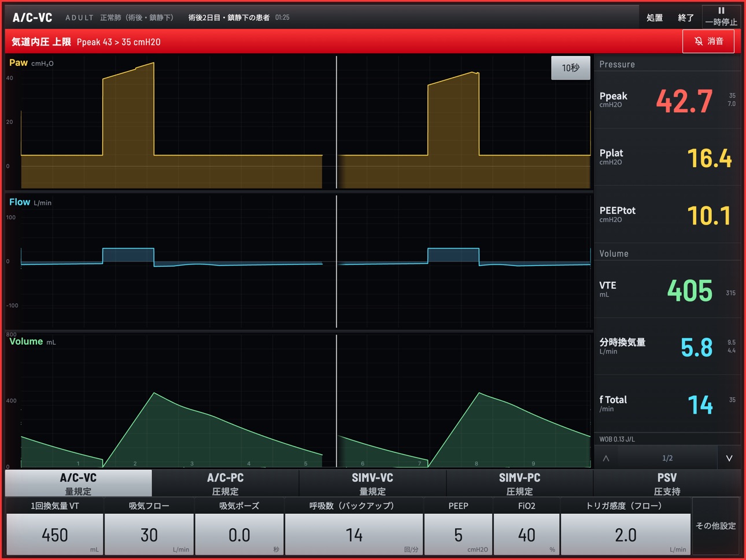Change waveform time scale 10秒 button
The height and width of the screenshot is (560, 746).
570,68
